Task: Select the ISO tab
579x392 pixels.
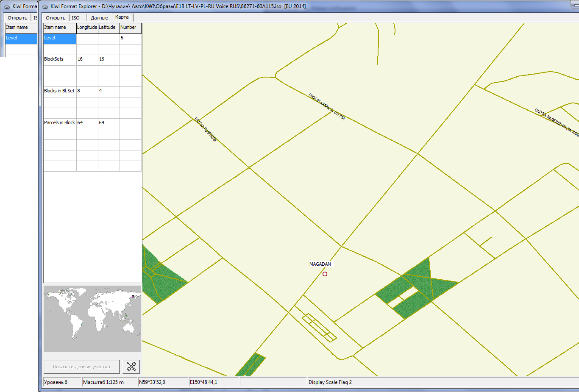Action: (x=76, y=18)
